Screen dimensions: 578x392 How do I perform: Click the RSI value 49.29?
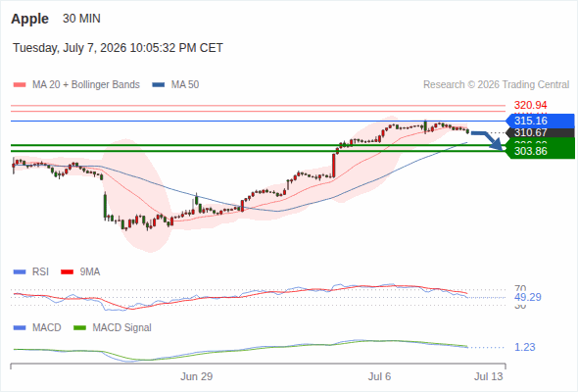[x=528, y=297]
